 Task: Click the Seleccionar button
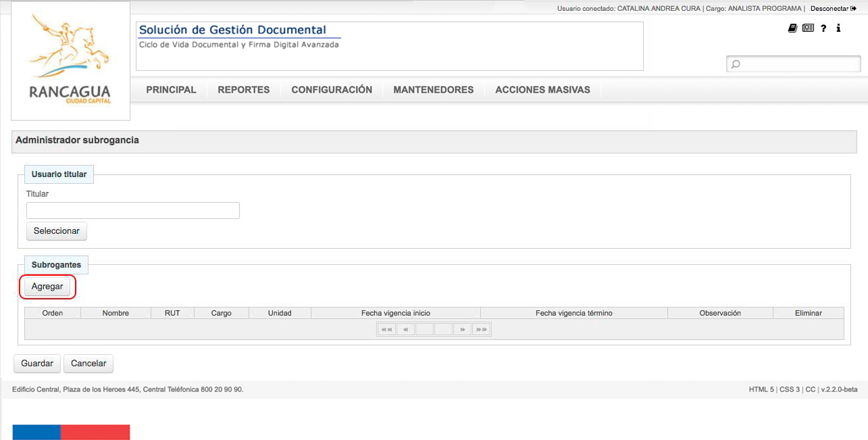(x=57, y=231)
